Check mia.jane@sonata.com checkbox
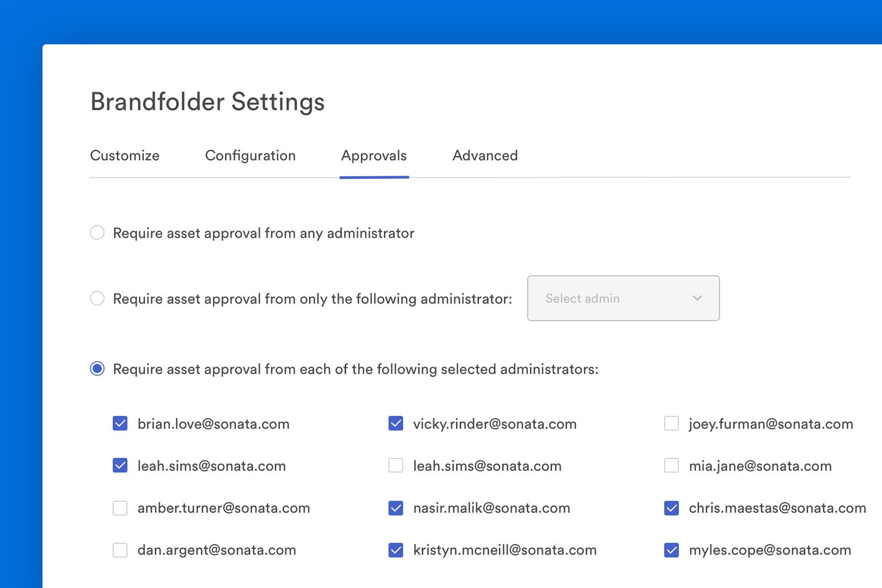Viewport: 882px width, 588px height. click(x=671, y=465)
